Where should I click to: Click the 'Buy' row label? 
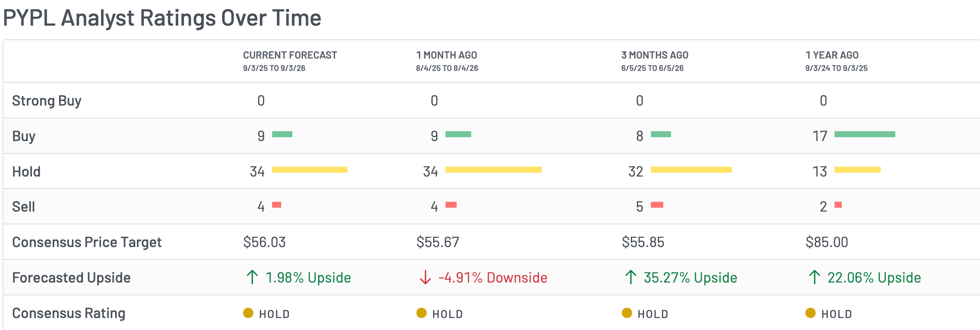(x=24, y=136)
